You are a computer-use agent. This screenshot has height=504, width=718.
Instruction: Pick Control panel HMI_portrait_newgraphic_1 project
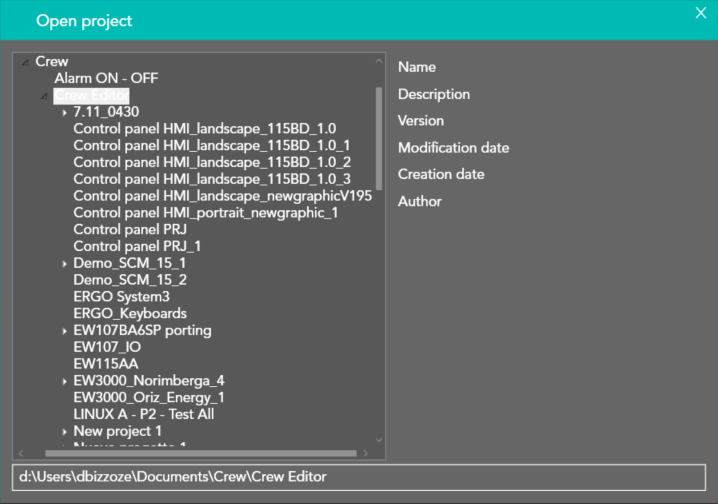click(x=205, y=212)
